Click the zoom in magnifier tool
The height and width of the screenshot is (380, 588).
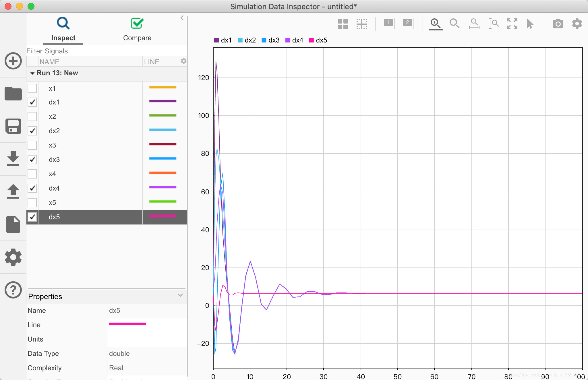(435, 24)
